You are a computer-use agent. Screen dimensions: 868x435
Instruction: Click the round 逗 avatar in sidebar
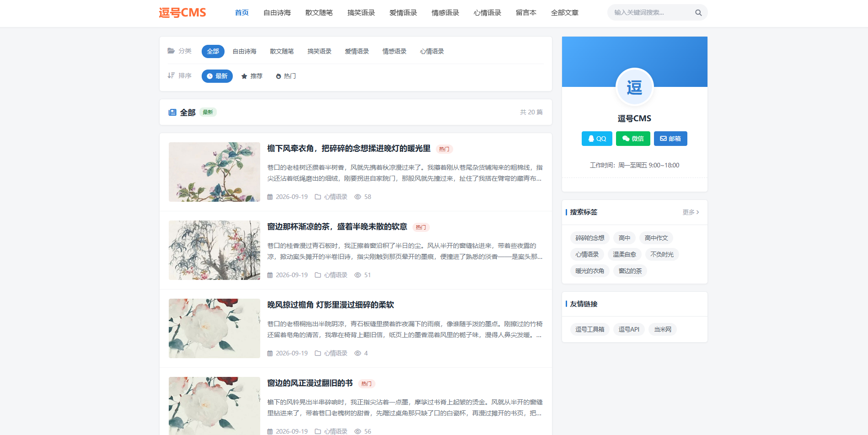click(x=634, y=87)
